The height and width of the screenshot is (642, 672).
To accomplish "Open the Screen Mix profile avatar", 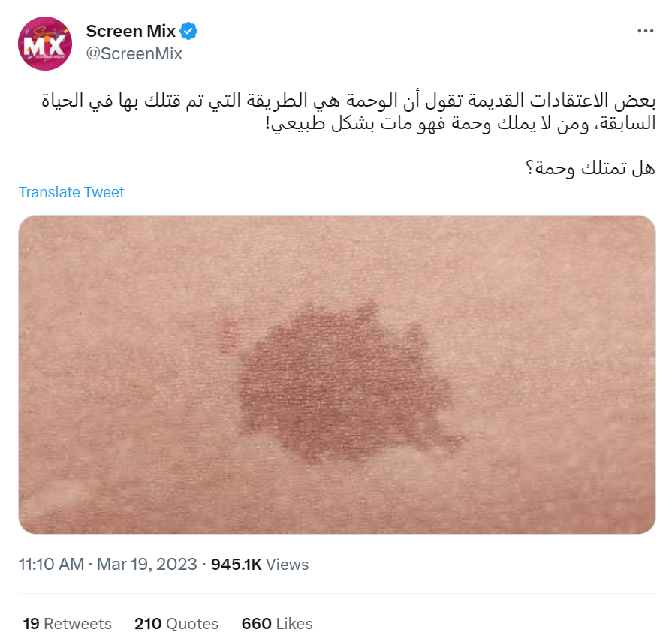I will (x=45, y=44).
